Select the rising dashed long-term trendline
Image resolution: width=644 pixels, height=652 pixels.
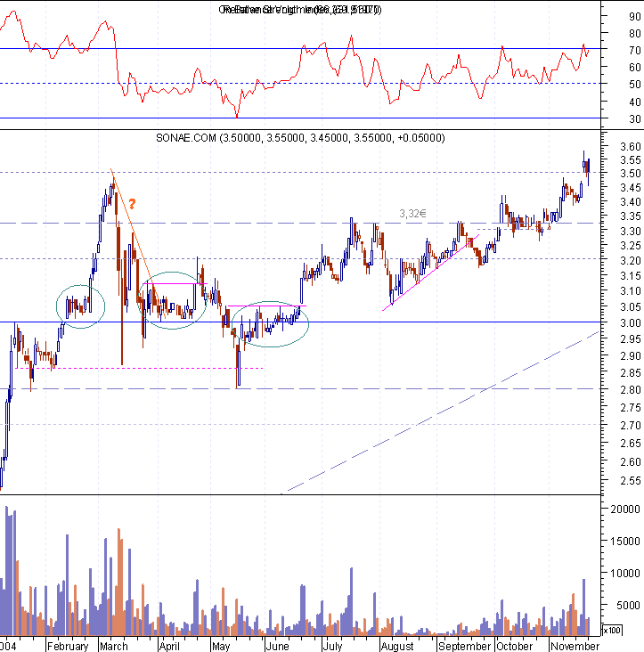pos(440,412)
